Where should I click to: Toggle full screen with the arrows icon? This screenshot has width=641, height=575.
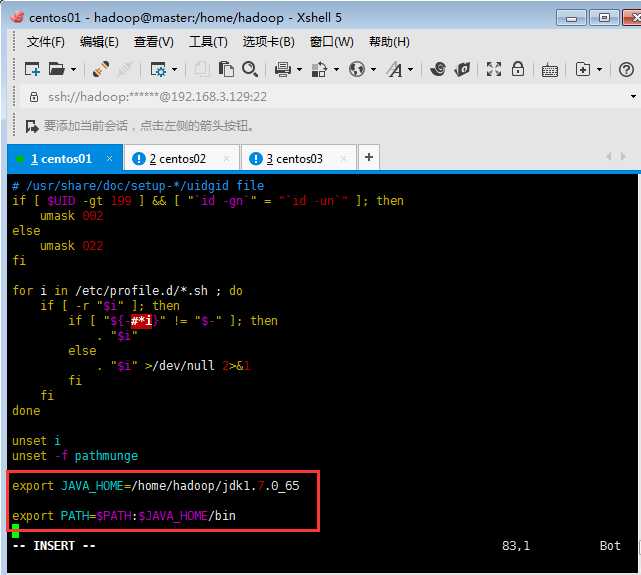[494, 69]
